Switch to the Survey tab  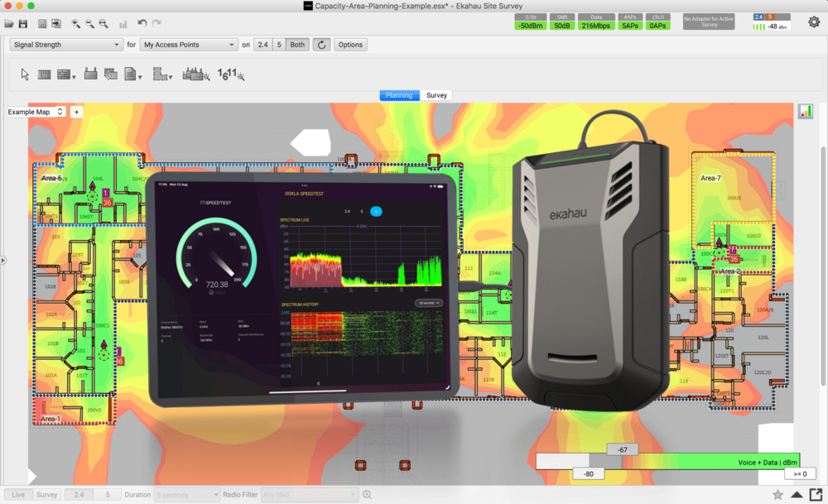coord(436,95)
